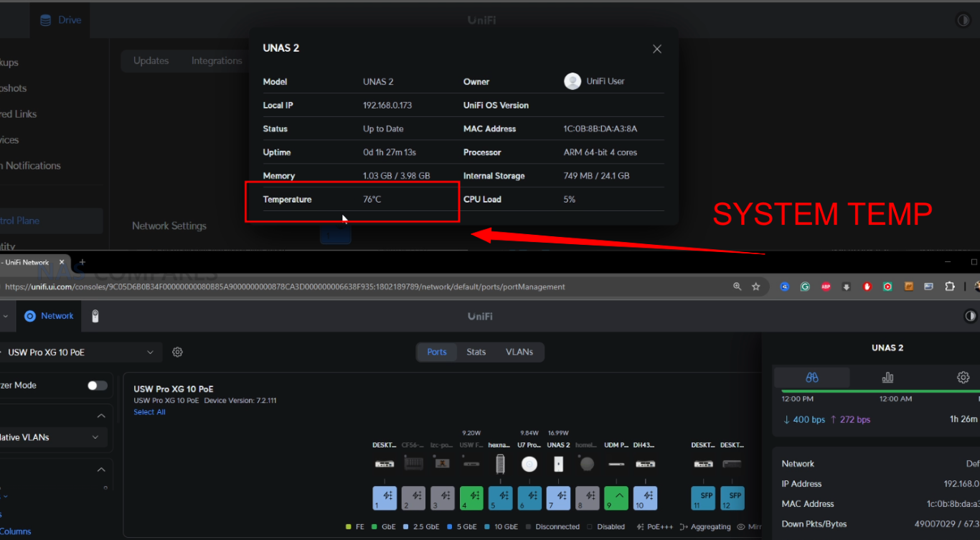Close the UNAS 2 details dialog
The image size is (980, 540).
click(657, 49)
